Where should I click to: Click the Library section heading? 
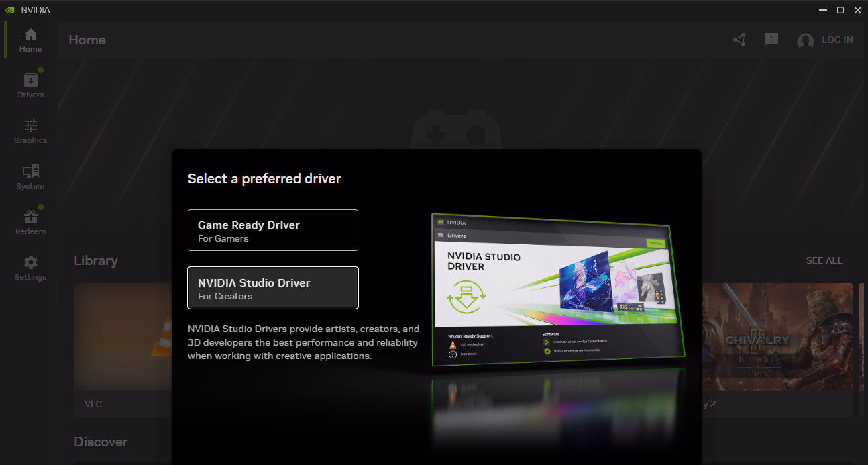point(96,260)
